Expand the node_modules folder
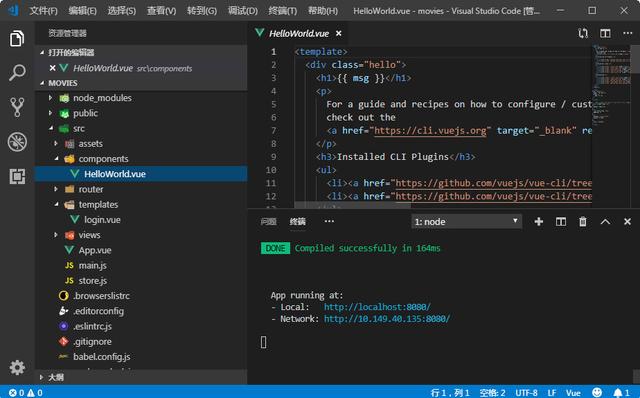The image size is (640, 398). pyautogui.click(x=50, y=98)
